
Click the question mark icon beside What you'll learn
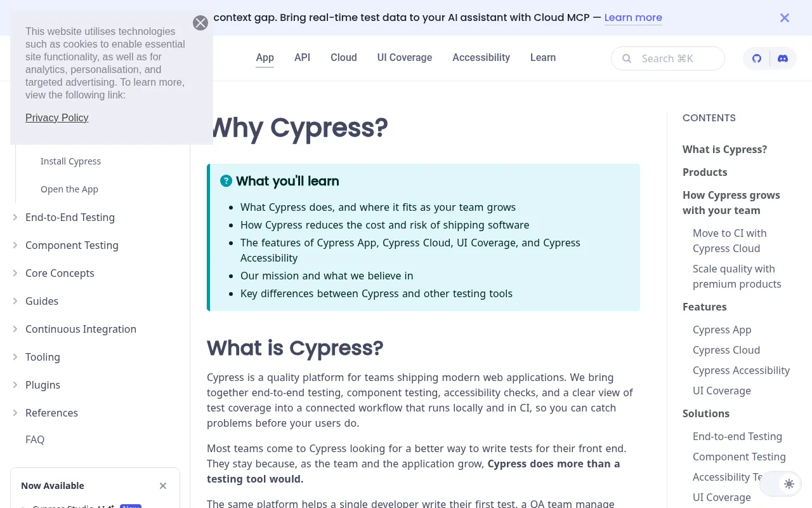pos(226,181)
